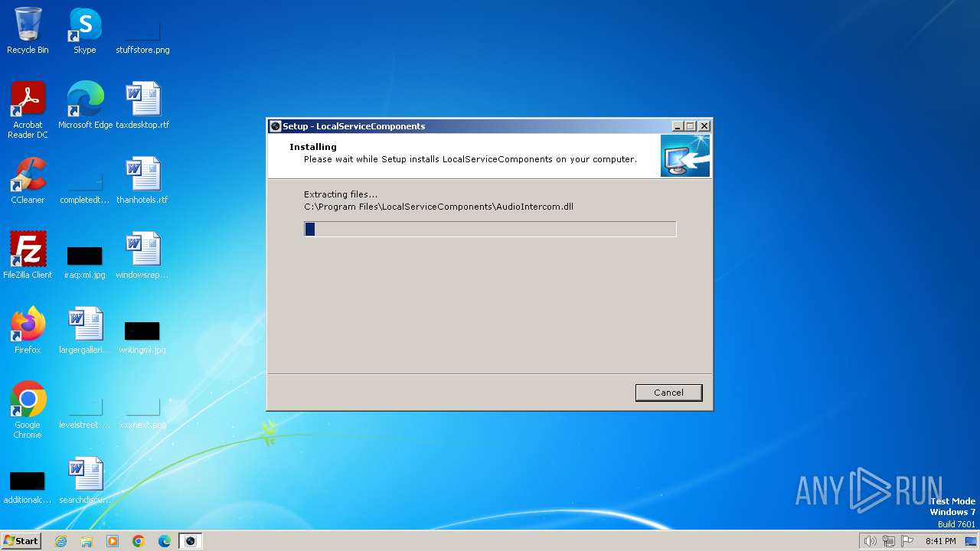Select the AudioIntercom.dll file path text
The image size is (980, 551).
pos(439,207)
